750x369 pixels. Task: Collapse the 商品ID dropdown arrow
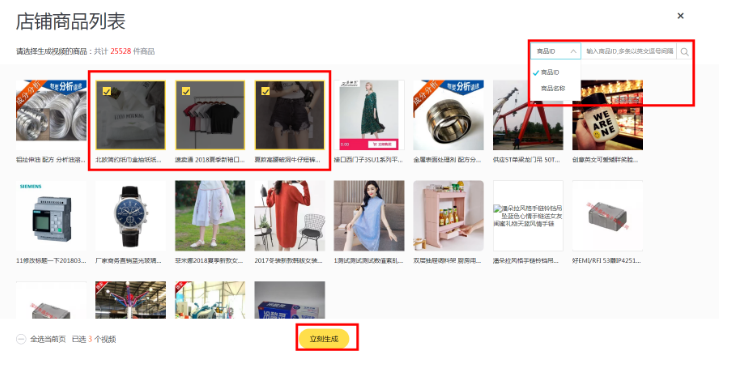[573, 51]
